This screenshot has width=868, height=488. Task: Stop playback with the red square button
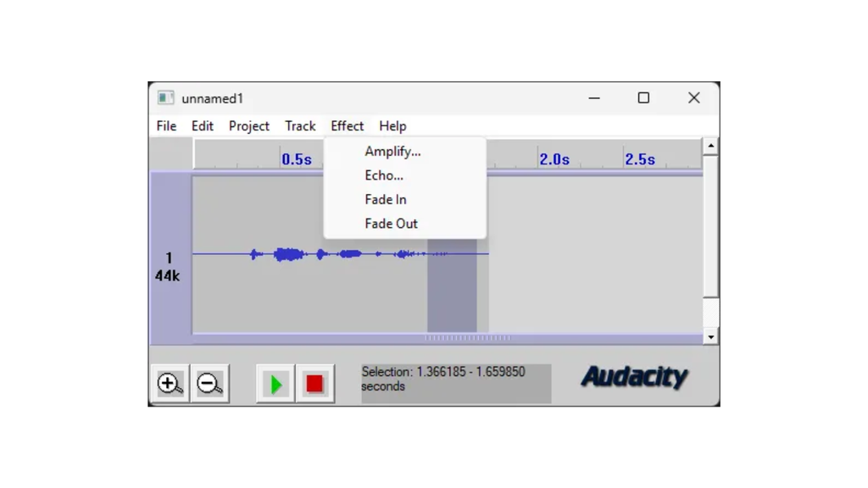tap(315, 384)
